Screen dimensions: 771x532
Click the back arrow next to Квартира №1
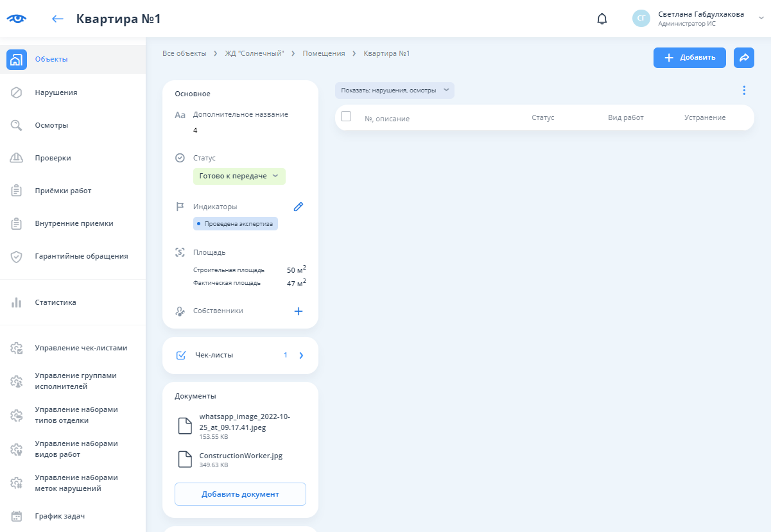58,19
